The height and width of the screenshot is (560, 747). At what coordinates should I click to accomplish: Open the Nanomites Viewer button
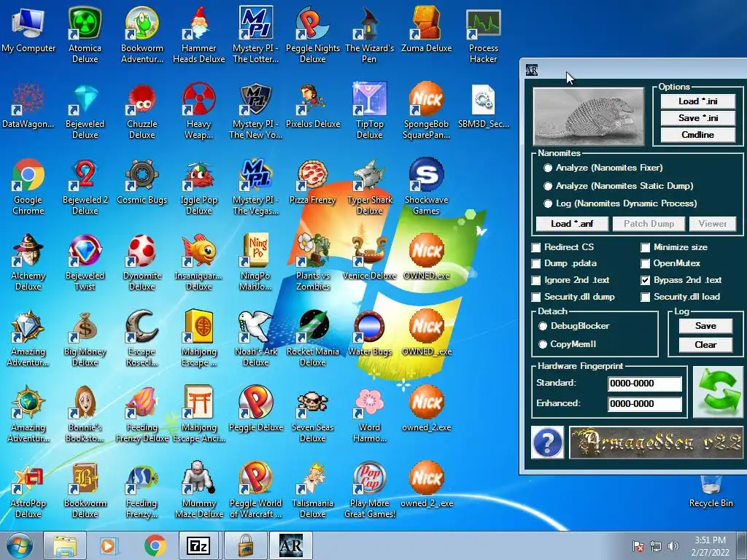[712, 224]
